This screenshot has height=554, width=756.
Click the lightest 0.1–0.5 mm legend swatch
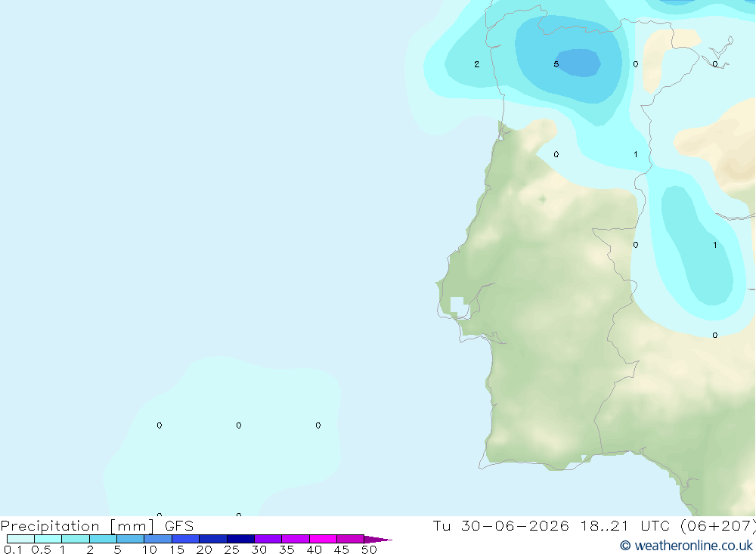[x=20, y=539]
